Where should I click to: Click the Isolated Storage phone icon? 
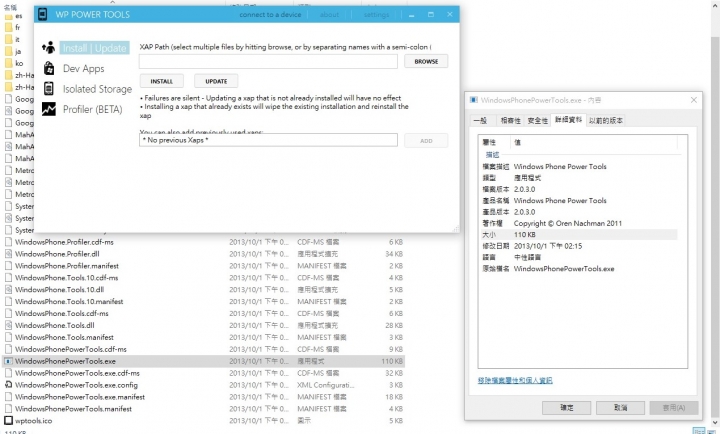(49, 88)
